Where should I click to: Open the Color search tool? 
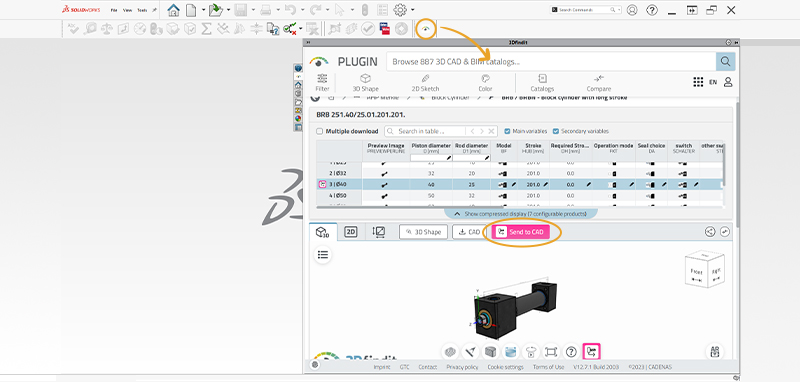coord(485,83)
